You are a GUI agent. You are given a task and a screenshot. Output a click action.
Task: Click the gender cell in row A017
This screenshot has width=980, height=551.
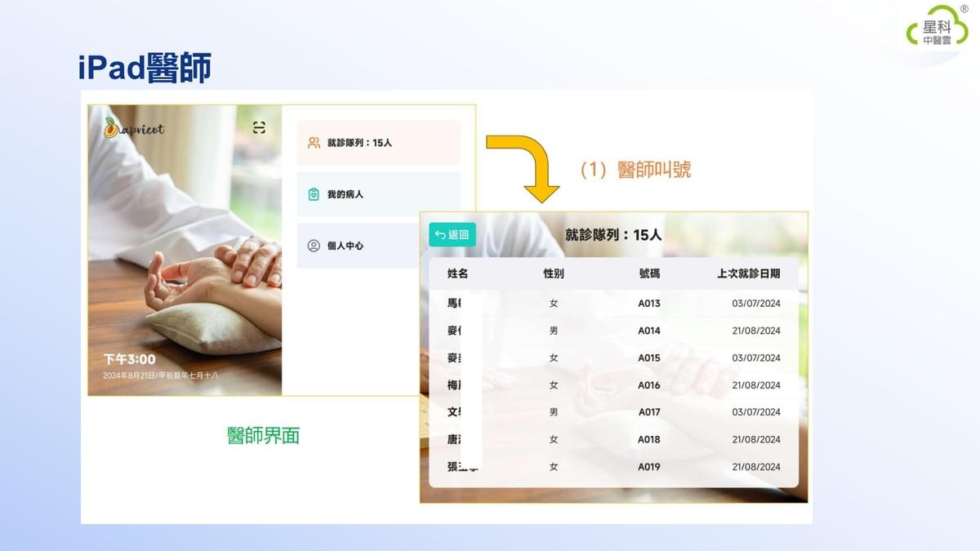554,412
